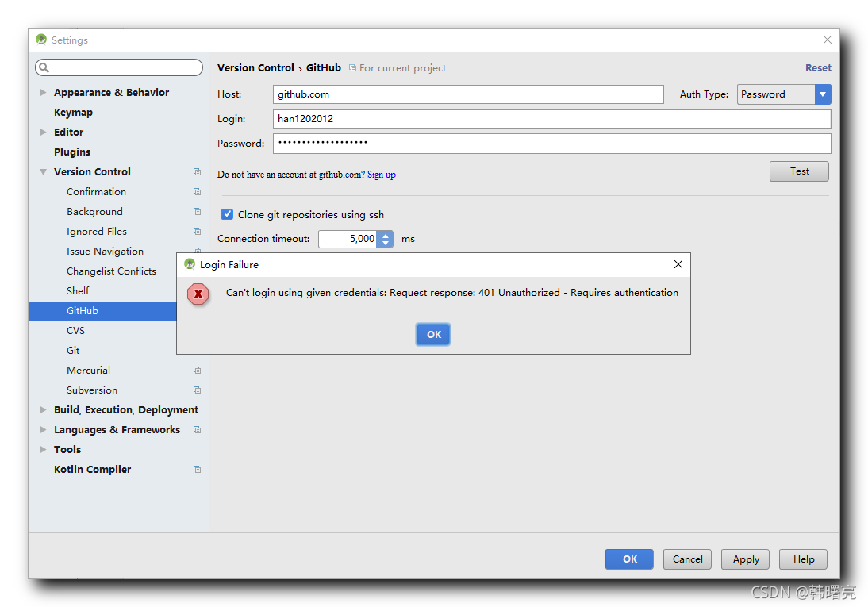Click the Apply button
Screen dimensions: 868x607
click(x=746, y=559)
